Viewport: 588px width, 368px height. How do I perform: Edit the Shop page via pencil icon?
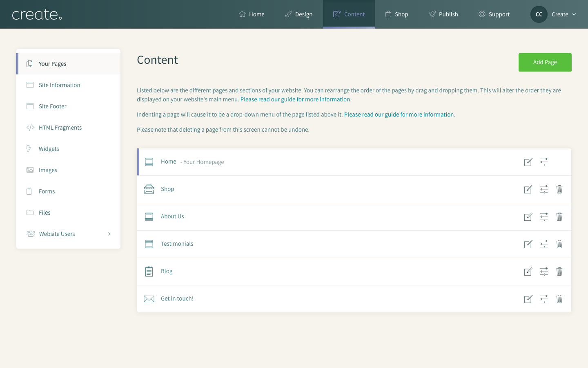pos(528,189)
